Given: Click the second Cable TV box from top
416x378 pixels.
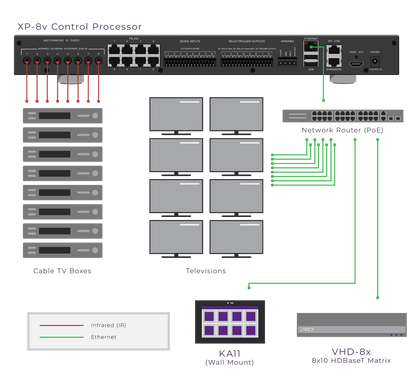Looking at the screenshot, I should pyautogui.click(x=63, y=135).
